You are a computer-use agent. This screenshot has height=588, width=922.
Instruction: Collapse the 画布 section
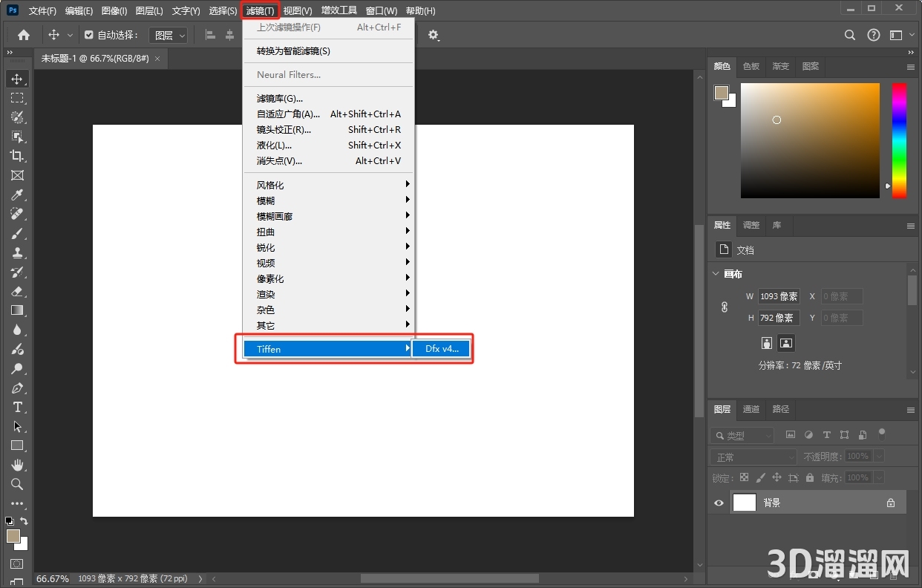[716, 274]
